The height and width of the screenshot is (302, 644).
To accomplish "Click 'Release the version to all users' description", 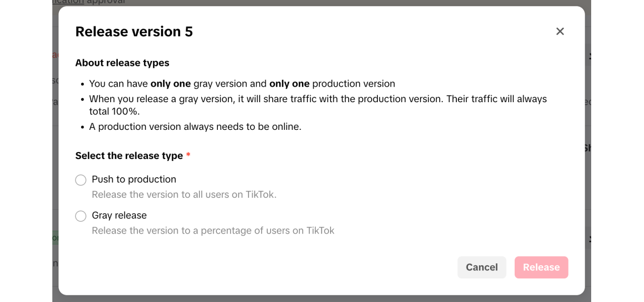I will 184,195.
